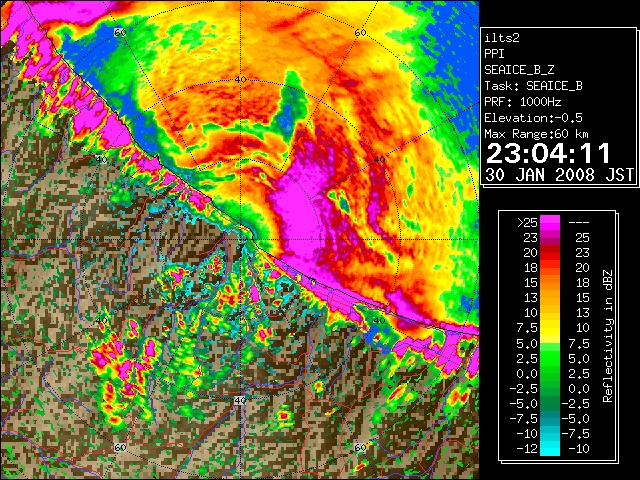Pick the magenta swatch atop the color bar
The width and height of the screenshot is (640, 480).
click(550, 222)
